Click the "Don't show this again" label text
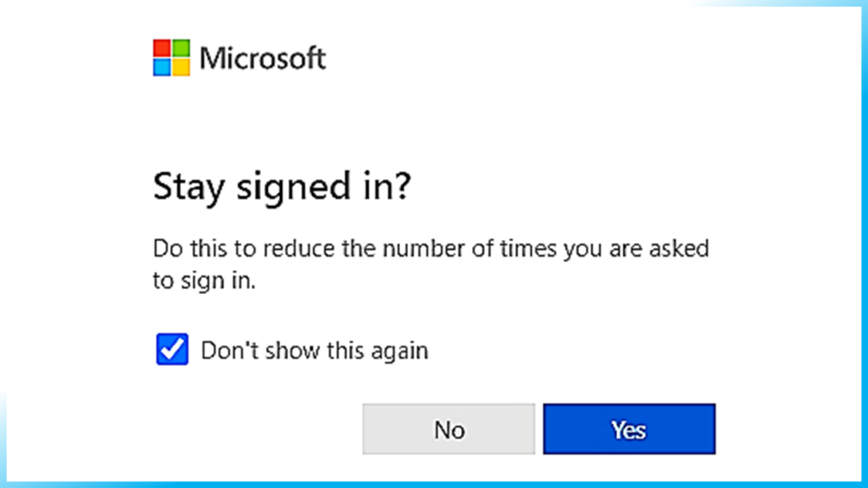 pyautogui.click(x=314, y=350)
